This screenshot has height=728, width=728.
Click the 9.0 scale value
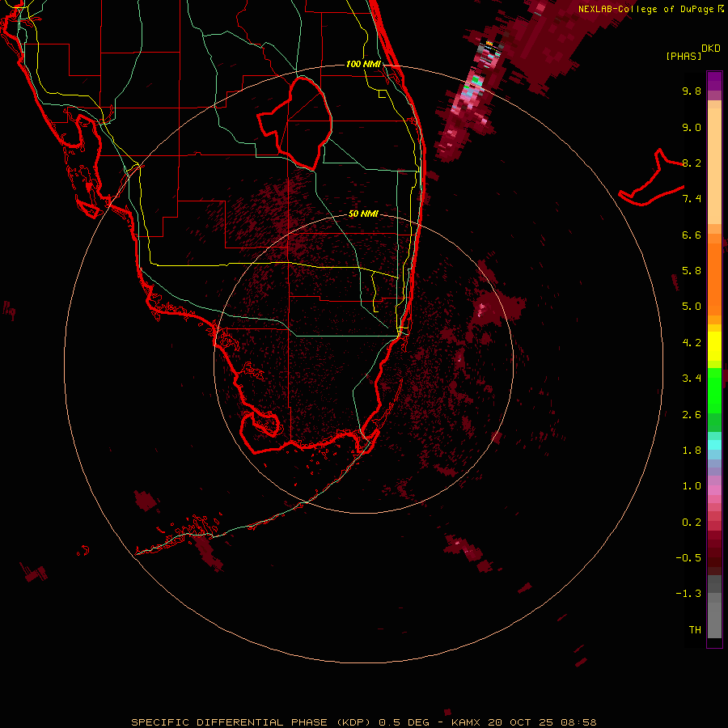click(x=692, y=127)
